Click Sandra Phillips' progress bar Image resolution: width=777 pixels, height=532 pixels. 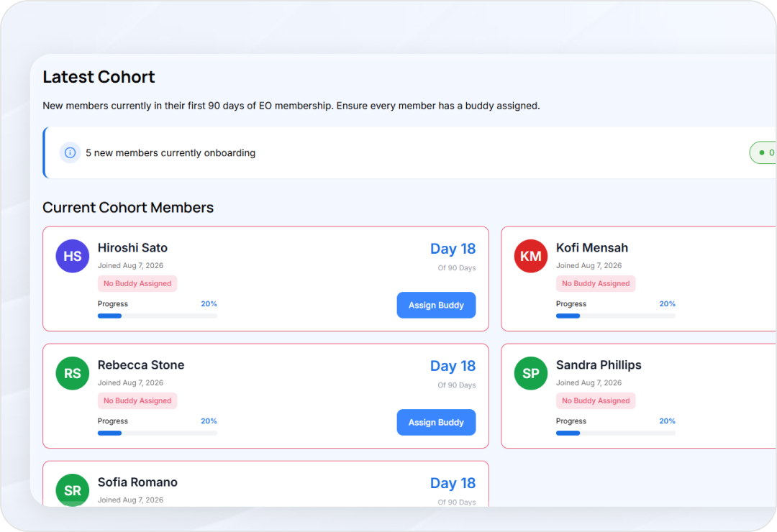pyautogui.click(x=615, y=433)
